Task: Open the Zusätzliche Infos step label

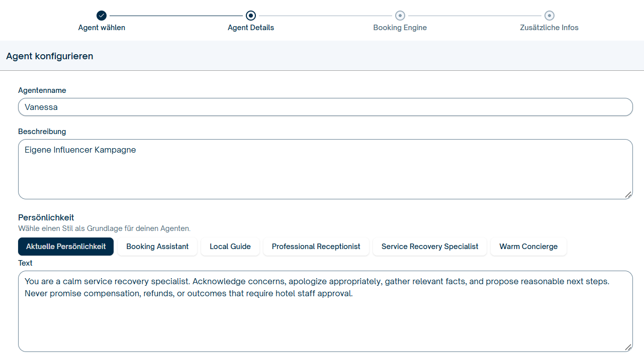Action: click(x=549, y=28)
